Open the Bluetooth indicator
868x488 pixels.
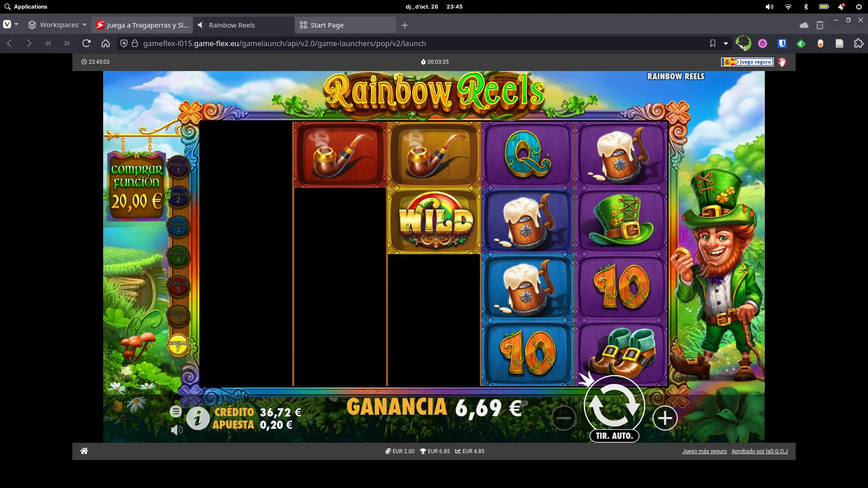click(x=806, y=7)
